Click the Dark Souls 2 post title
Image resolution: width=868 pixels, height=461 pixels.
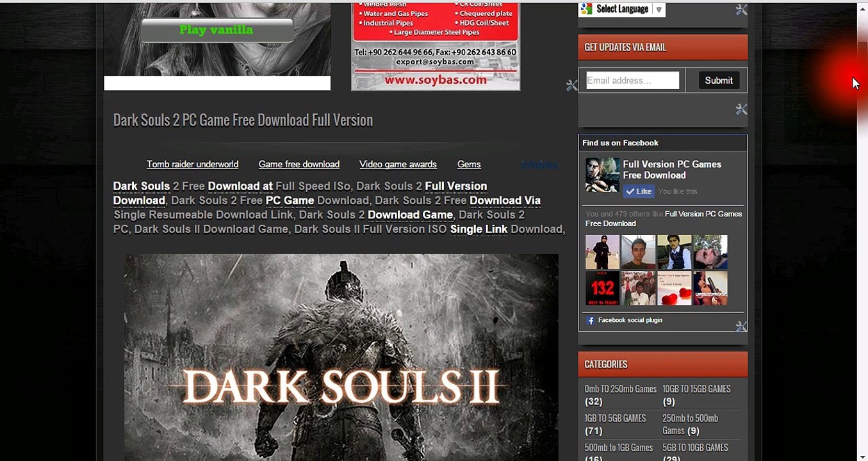click(243, 120)
